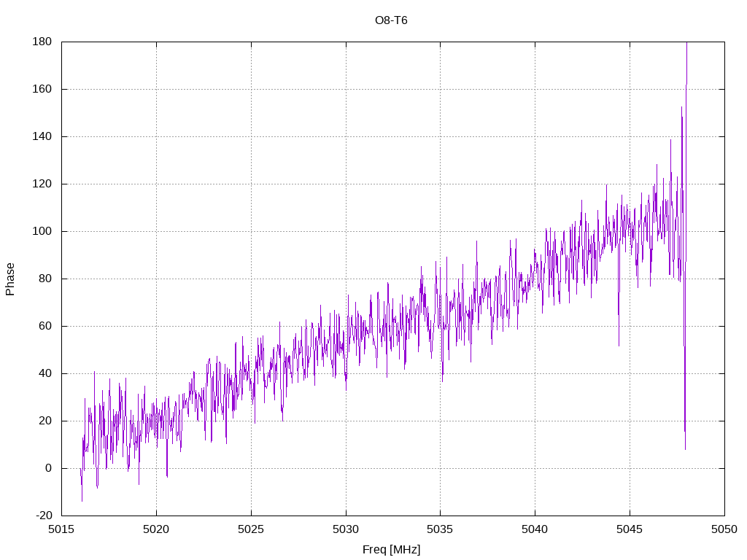Click the 5020 x-axis tick label
Image resolution: width=747 pixels, height=560 pixels.
click(156, 529)
